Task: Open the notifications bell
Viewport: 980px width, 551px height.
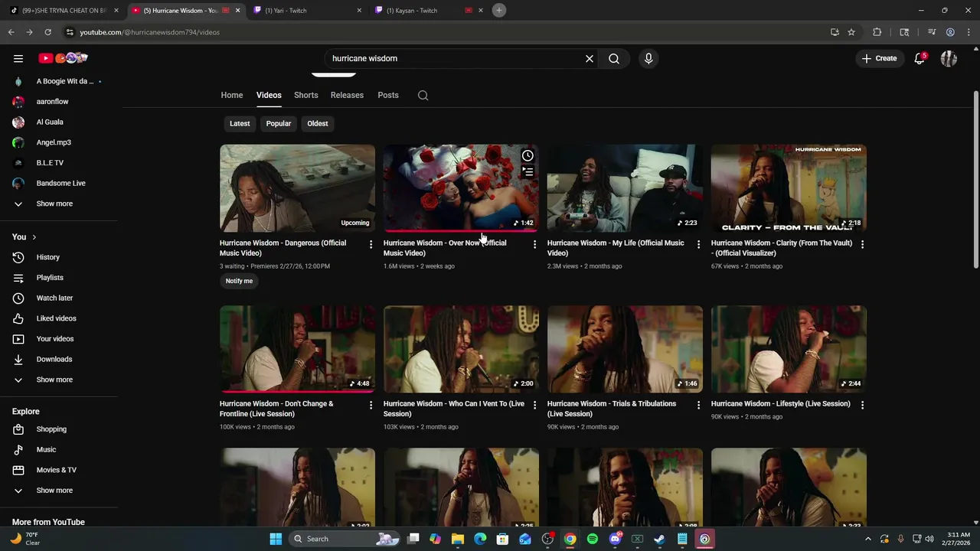Action: point(920,58)
